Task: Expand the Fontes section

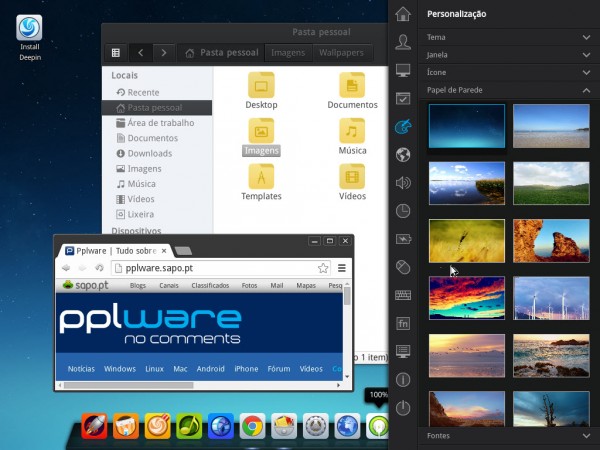Action: tap(509, 436)
